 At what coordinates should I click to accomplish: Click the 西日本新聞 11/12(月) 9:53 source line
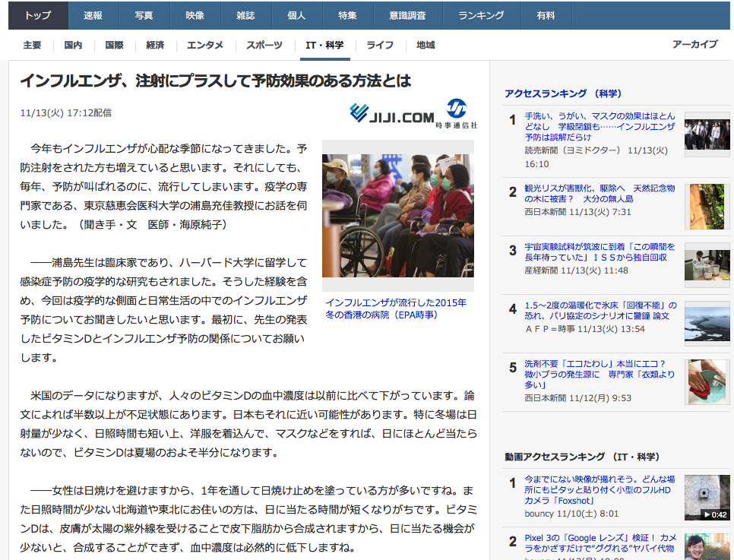click(577, 398)
